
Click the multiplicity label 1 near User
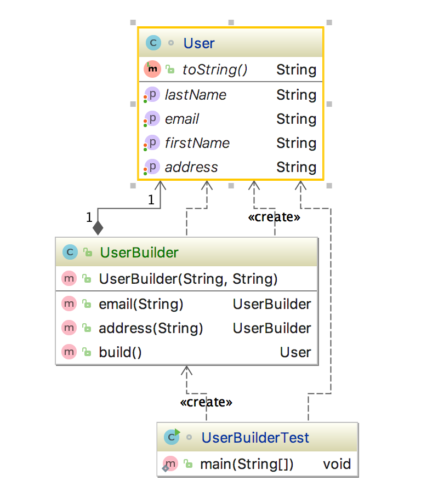(151, 200)
